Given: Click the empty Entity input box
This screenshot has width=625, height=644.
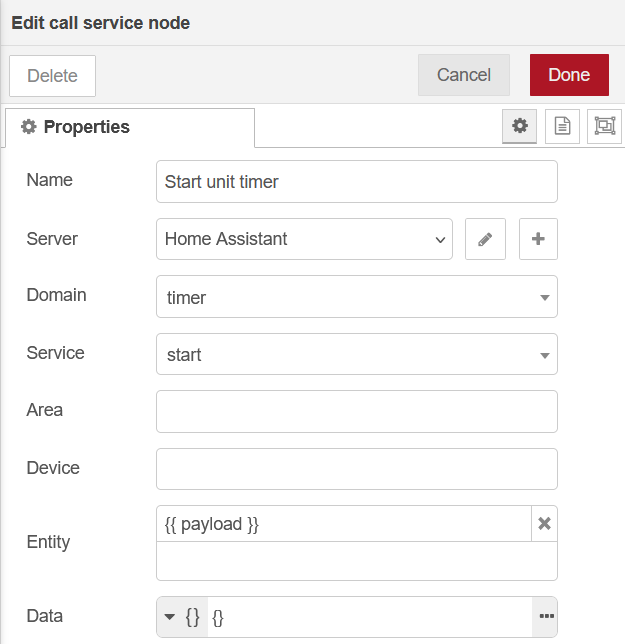Looking at the screenshot, I should (356, 561).
